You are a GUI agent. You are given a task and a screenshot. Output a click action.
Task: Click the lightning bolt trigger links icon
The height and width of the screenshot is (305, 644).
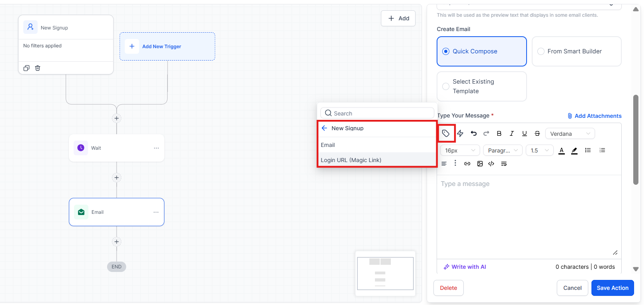tap(460, 133)
